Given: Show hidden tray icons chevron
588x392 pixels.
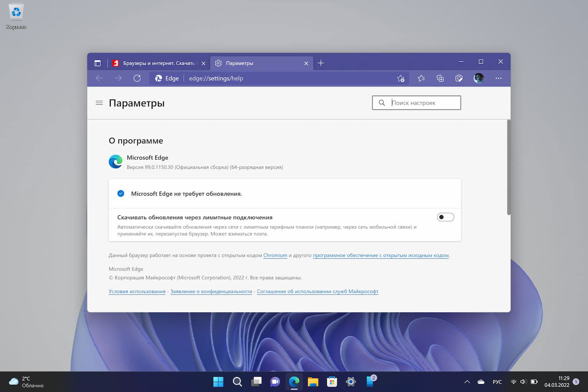Looking at the screenshot, I should [x=467, y=382].
